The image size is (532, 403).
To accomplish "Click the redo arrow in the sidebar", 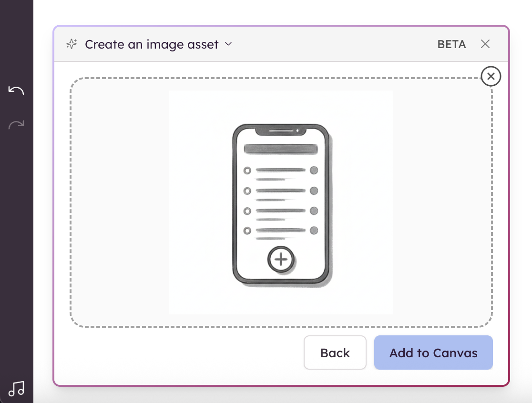I will [x=16, y=125].
